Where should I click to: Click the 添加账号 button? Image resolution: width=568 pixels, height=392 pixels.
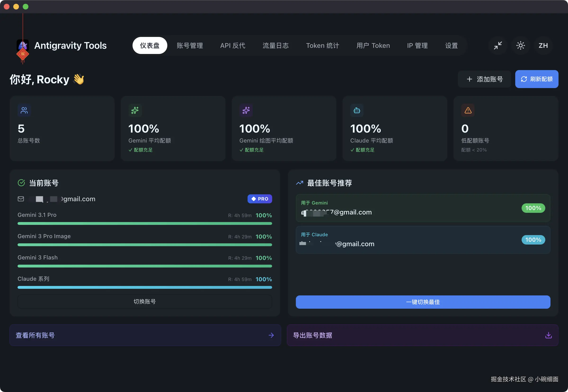click(x=484, y=79)
